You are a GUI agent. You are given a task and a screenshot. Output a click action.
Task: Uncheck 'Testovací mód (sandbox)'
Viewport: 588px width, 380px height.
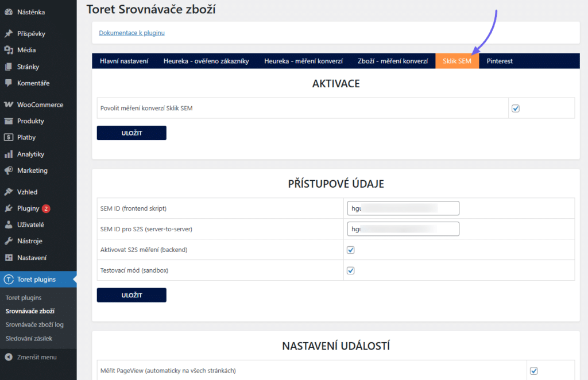pyautogui.click(x=350, y=270)
